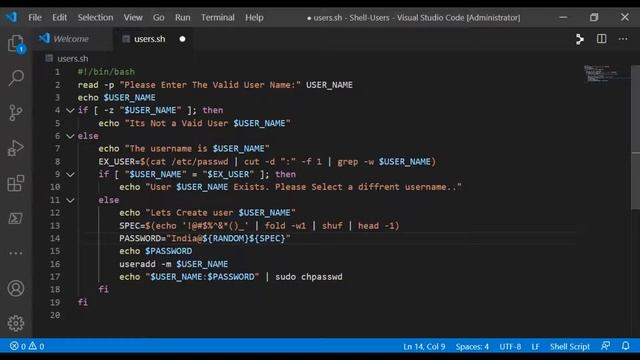Collapse the nested if block at line 9
640x360 pixels.
tap(70, 174)
